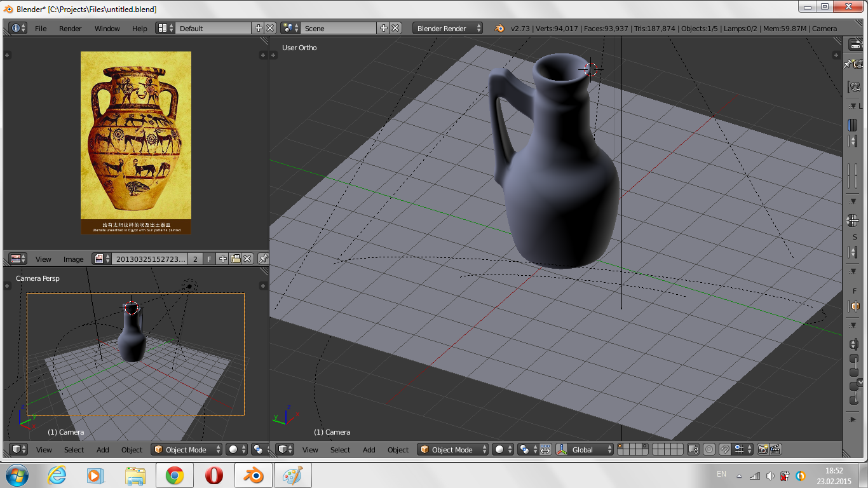
Task: Click the OpenGL render animation clapper icon
Action: 775,450
